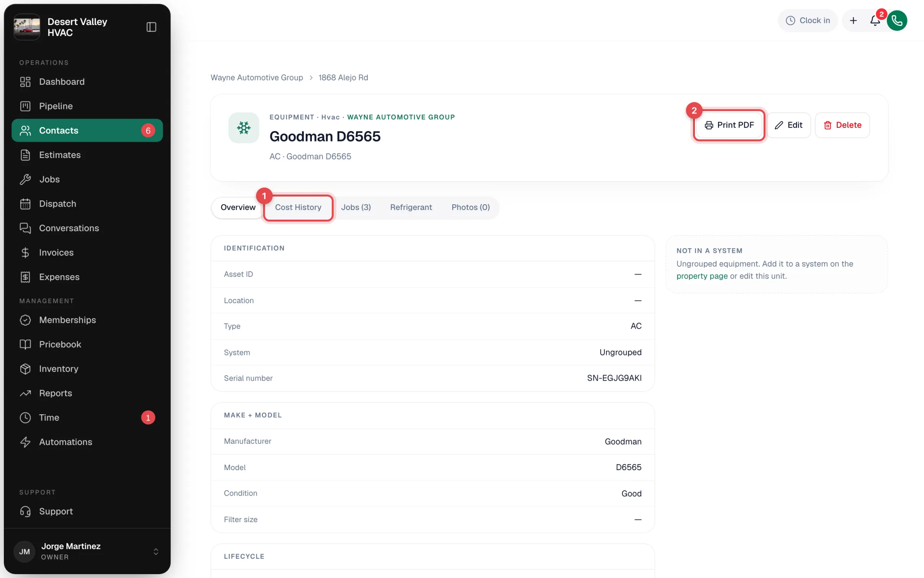
Task: Open the Memberships badge icon
Action: (25, 320)
